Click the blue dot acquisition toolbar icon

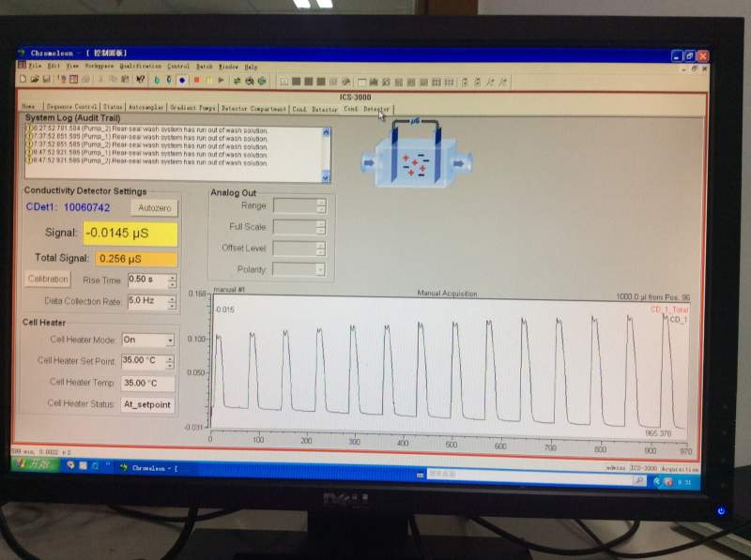pyautogui.click(x=182, y=81)
